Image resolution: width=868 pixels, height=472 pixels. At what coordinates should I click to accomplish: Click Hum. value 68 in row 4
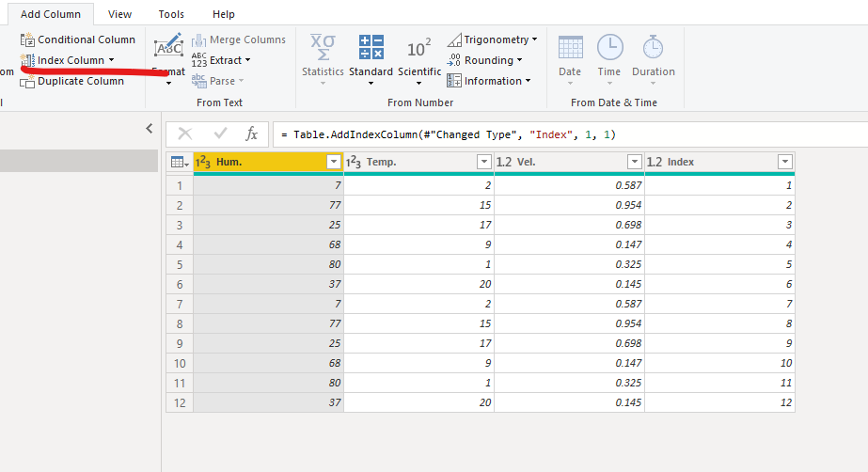[x=268, y=244]
